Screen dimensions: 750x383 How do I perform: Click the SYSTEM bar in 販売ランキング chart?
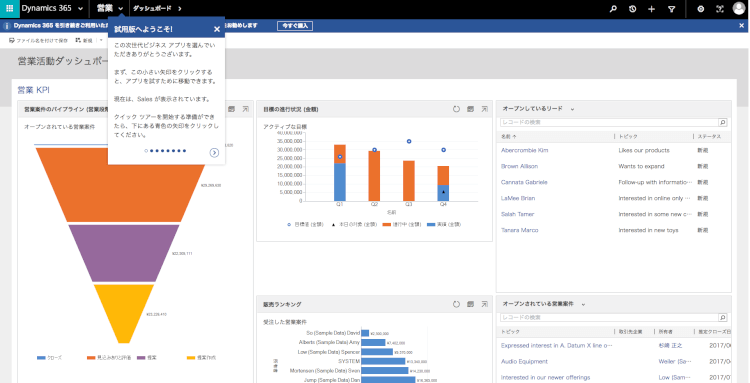click(384, 361)
